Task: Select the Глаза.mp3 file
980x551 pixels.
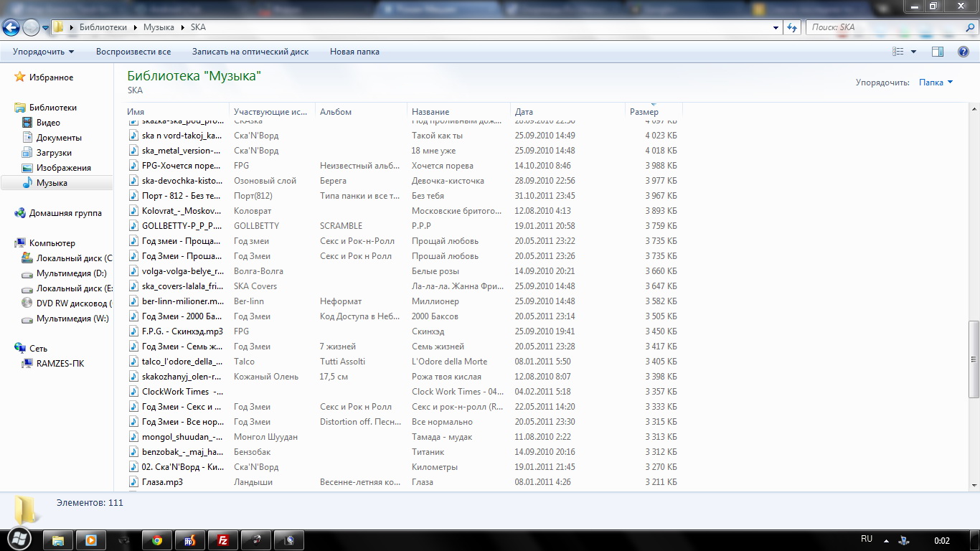Action: click(162, 482)
